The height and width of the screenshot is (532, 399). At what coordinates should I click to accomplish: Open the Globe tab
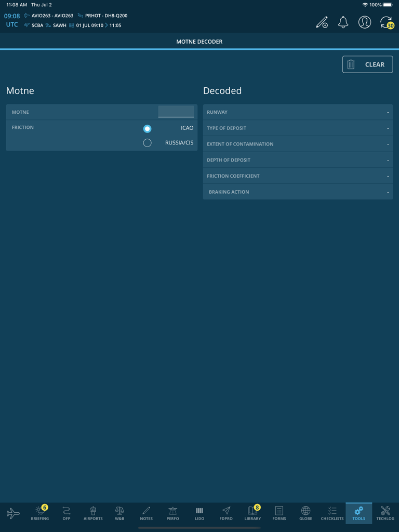[x=305, y=513]
